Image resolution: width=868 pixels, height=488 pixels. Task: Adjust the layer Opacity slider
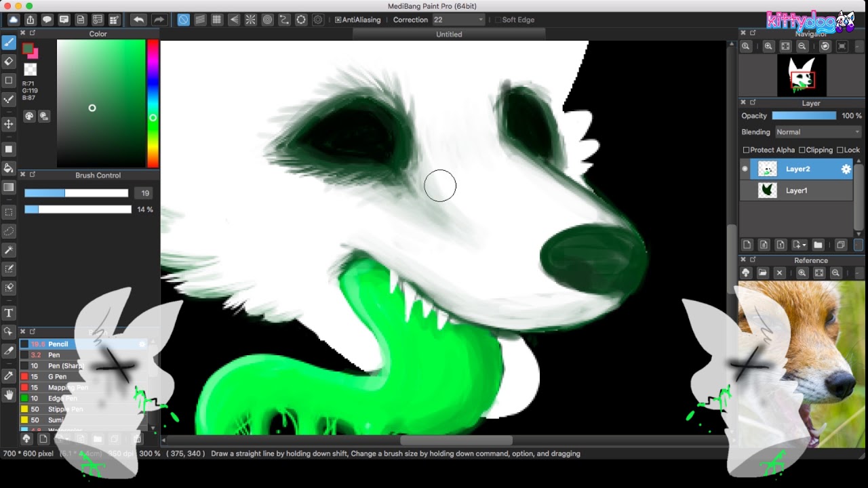pyautogui.click(x=803, y=116)
